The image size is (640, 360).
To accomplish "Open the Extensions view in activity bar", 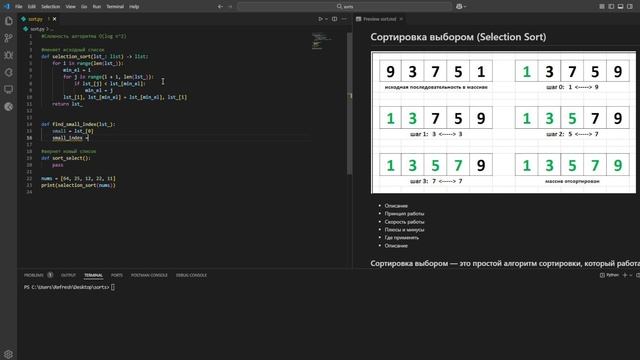I will [x=8, y=72].
